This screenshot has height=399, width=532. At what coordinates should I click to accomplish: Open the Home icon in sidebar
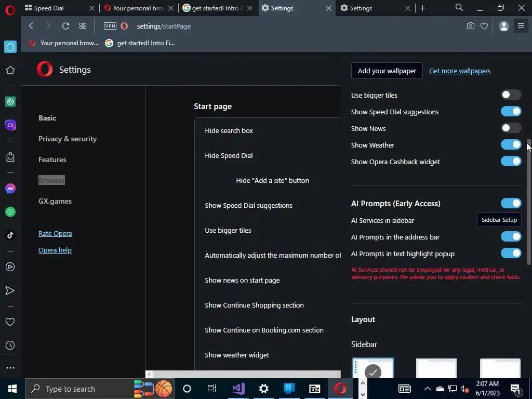[10, 47]
